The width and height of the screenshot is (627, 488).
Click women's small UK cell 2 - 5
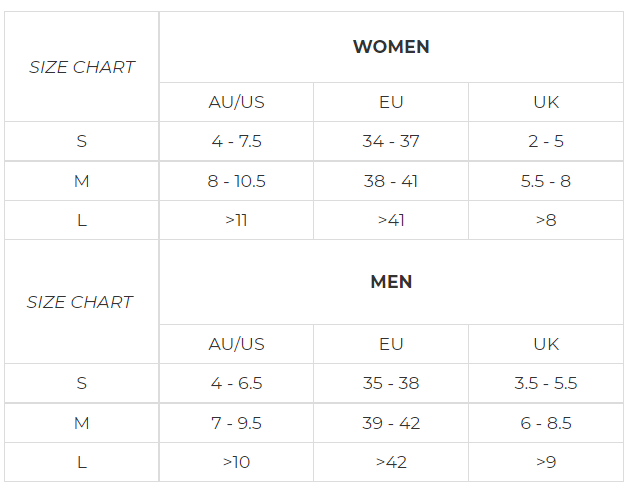point(546,141)
